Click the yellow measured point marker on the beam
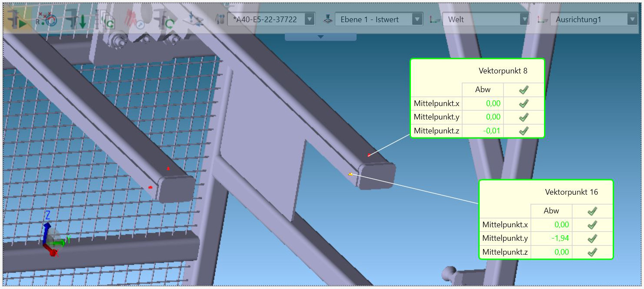 click(350, 174)
